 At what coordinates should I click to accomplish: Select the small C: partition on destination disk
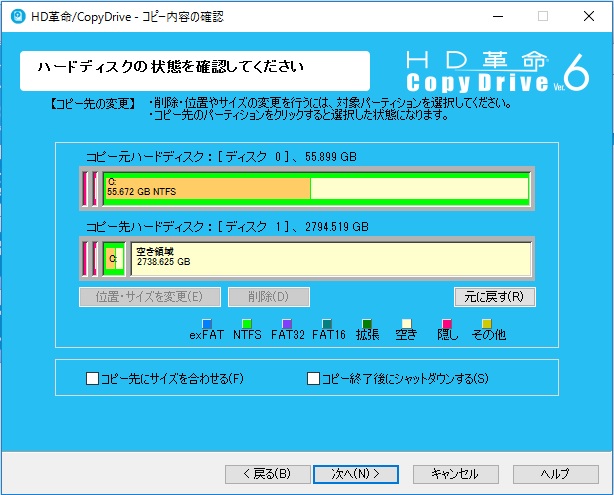pos(114,259)
